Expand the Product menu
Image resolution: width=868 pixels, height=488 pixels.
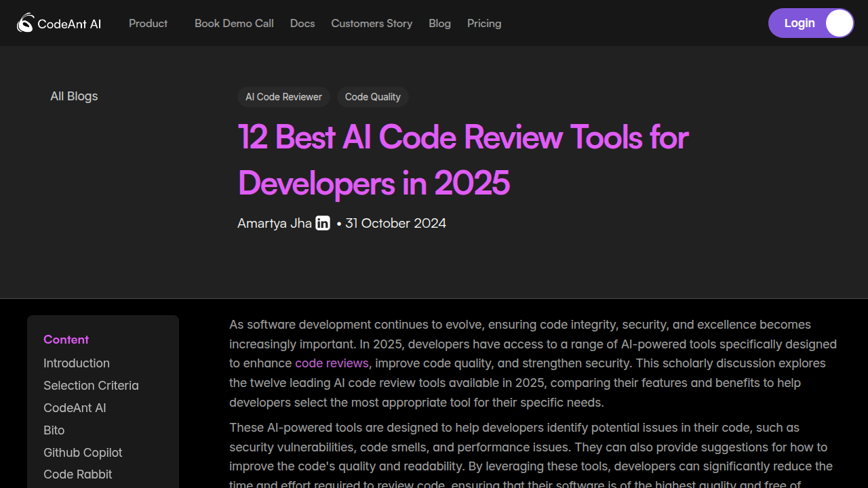(148, 23)
